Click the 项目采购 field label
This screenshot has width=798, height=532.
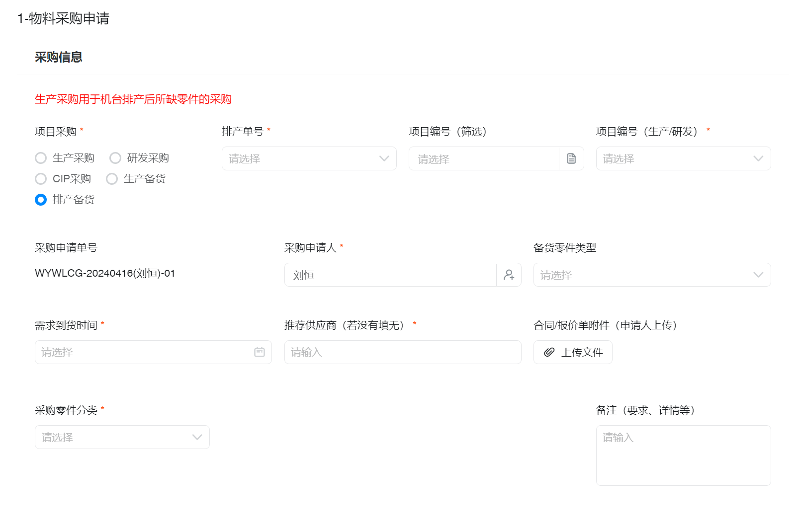(56, 132)
